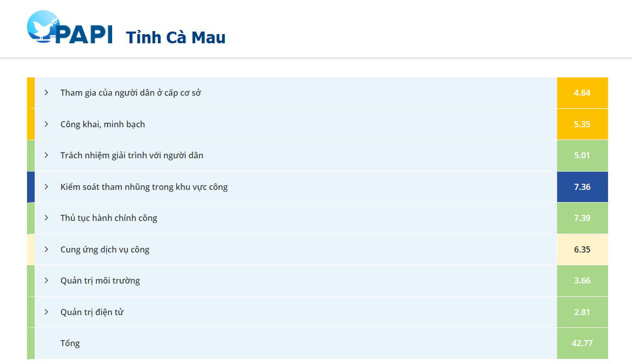
Task: Expand the Tham gia của người dân row
Action: [x=46, y=93]
